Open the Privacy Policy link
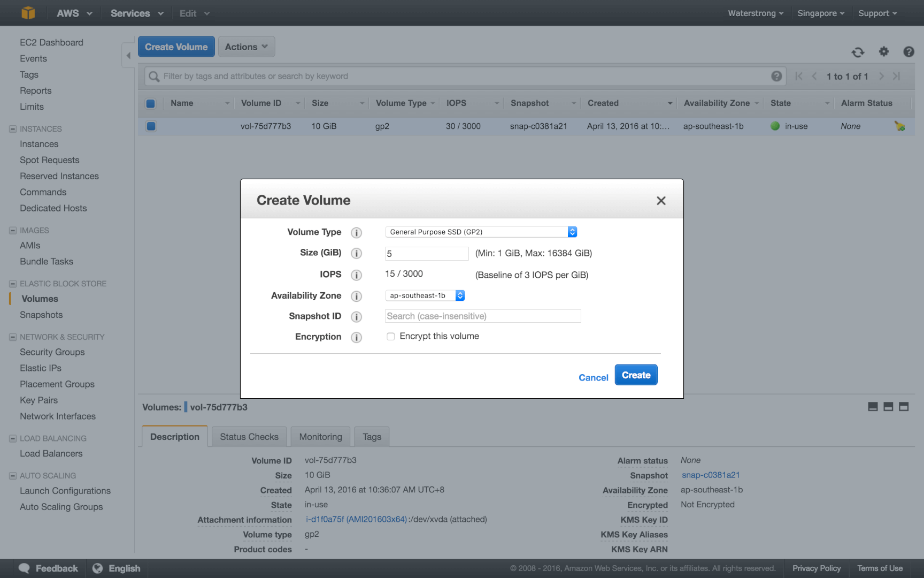 pyautogui.click(x=817, y=568)
